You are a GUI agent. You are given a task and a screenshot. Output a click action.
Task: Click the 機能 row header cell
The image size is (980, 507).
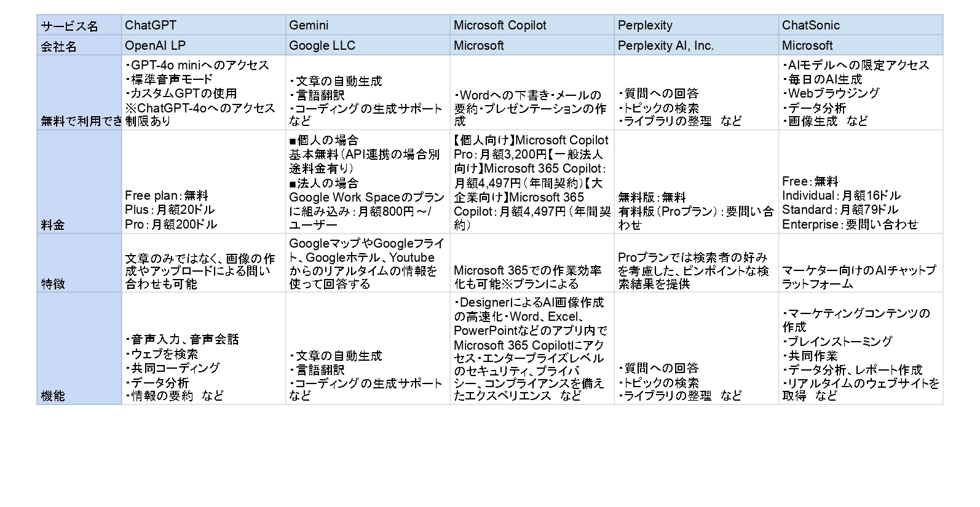pyautogui.click(x=79, y=348)
